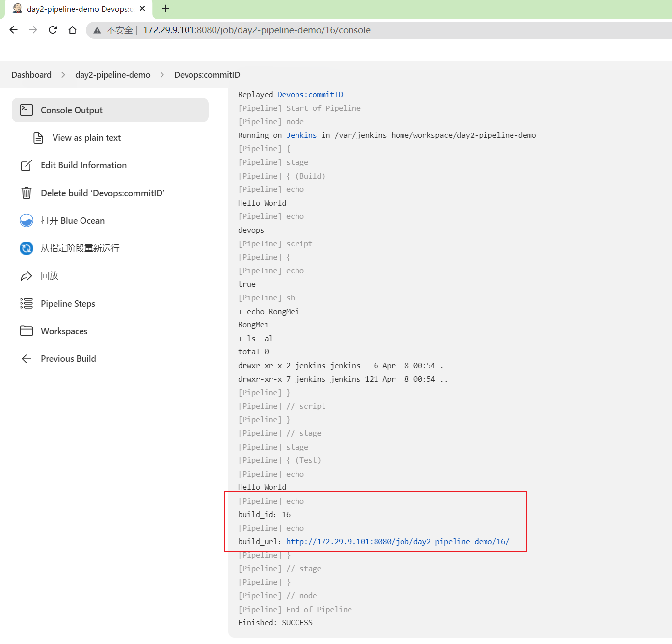This screenshot has height=644, width=672.
Task: Click the 'build_id: 16' console line
Action: point(265,515)
